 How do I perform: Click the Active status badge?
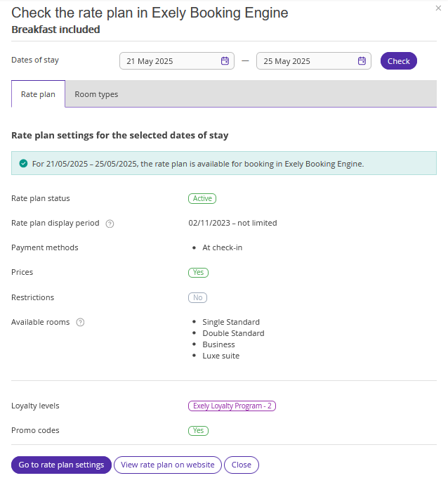202,198
